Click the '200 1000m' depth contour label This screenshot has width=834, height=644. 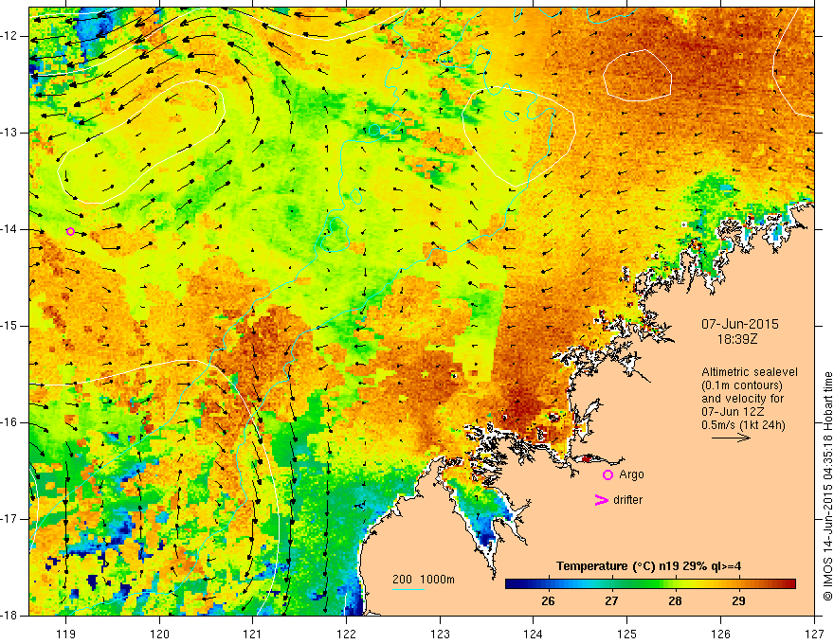(424, 580)
